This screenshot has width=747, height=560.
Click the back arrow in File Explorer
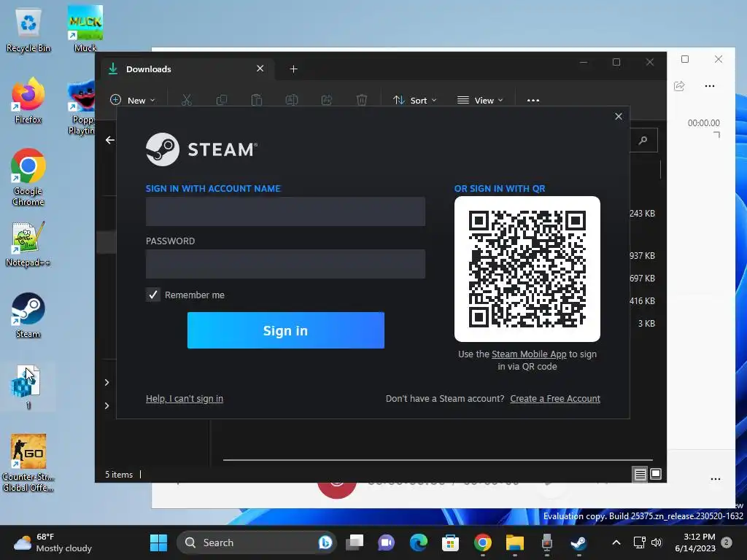(x=110, y=140)
